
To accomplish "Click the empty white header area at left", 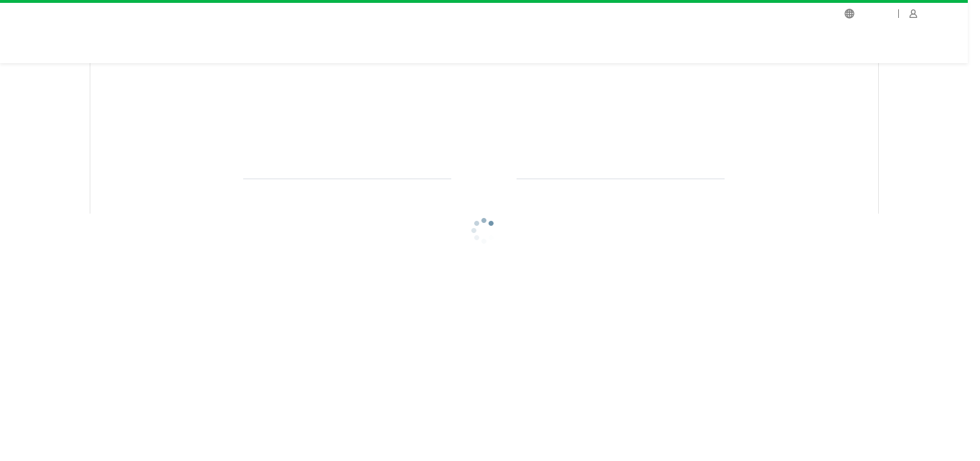I will coord(215,33).
